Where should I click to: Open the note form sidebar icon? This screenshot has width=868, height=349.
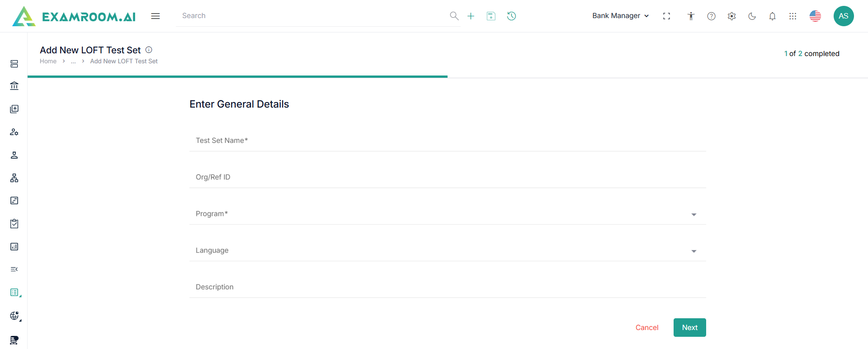click(14, 200)
